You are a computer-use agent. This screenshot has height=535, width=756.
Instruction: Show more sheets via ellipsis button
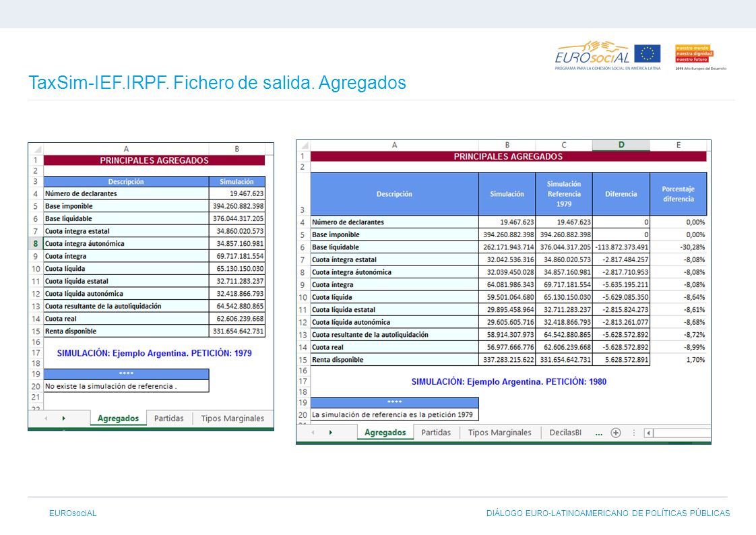tap(599, 433)
